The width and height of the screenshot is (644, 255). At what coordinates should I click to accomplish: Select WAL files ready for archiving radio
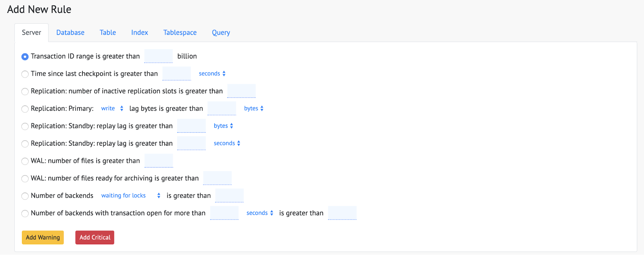click(25, 179)
